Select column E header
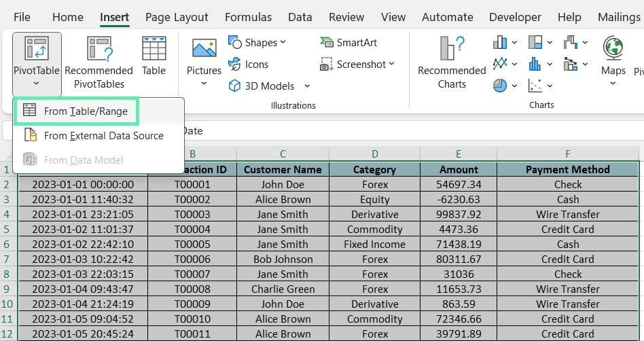Viewport: 644px width, 341px height. (459, 154)
